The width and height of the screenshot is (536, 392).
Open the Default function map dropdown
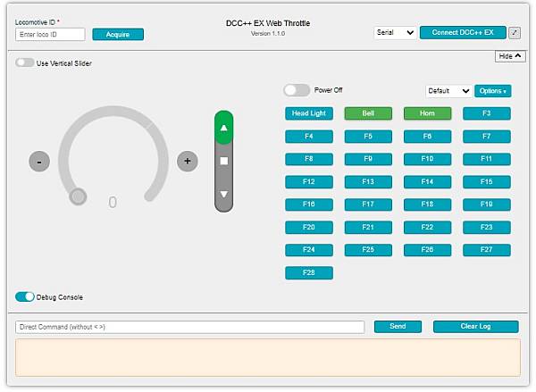[448, 91]
